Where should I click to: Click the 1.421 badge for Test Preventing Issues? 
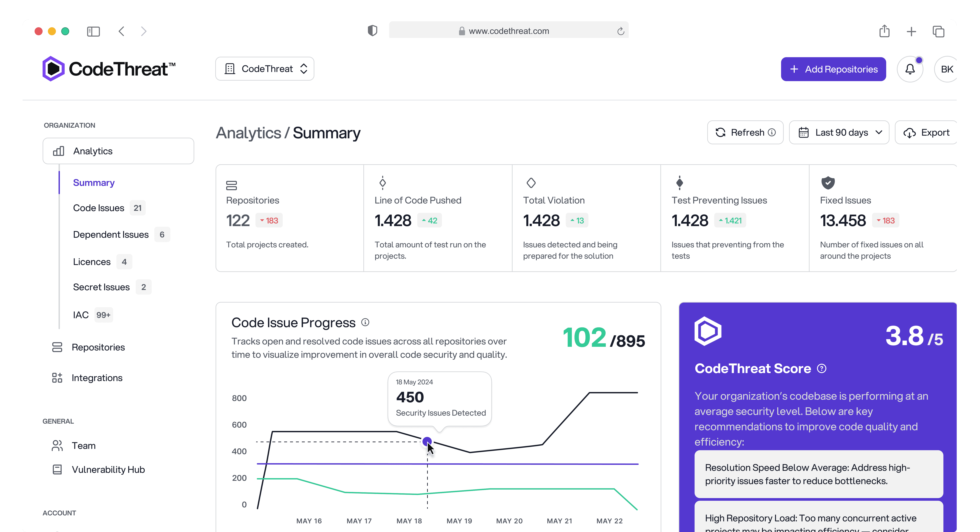coord(730,221)
